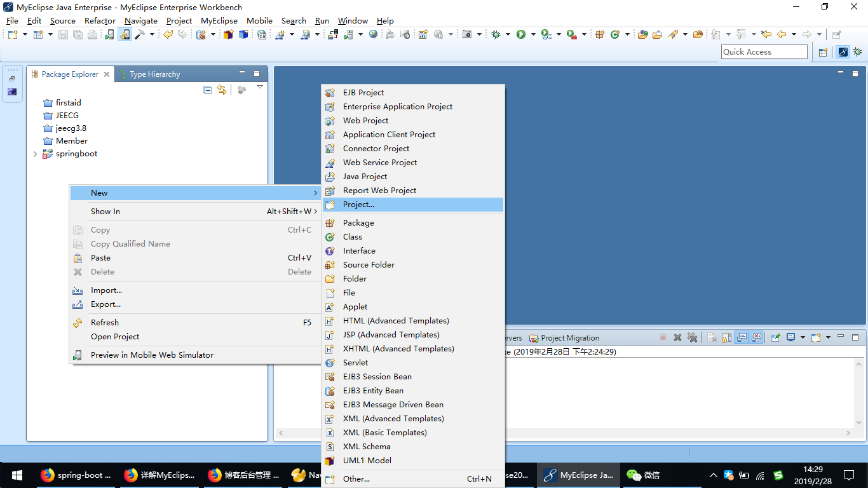The height and width of the screenshot is (488, 868).
Task: Click the Remove Launch X icon in console
Action: point(677,337)
